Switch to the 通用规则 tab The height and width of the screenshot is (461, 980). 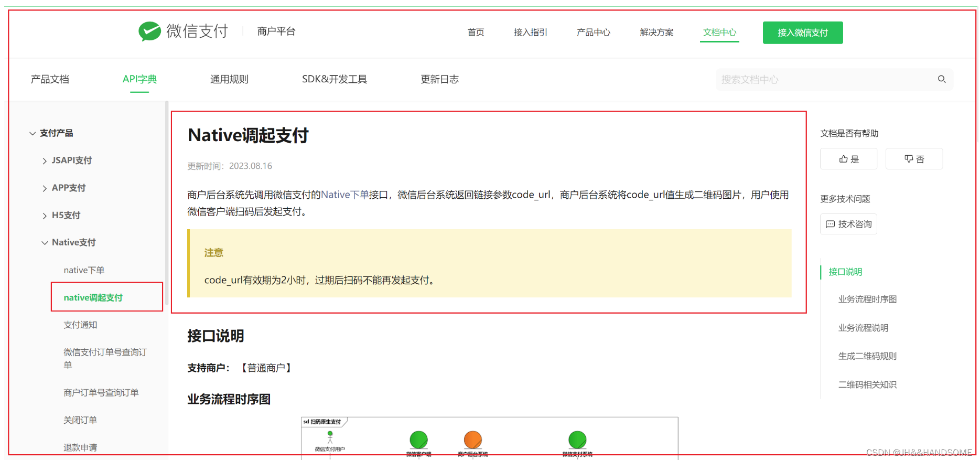pos(229,79)
